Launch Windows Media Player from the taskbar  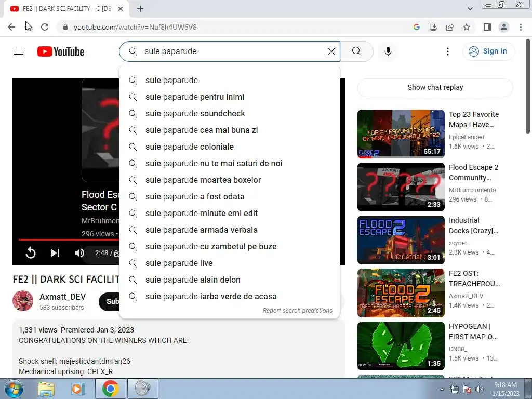click(77, 389)
